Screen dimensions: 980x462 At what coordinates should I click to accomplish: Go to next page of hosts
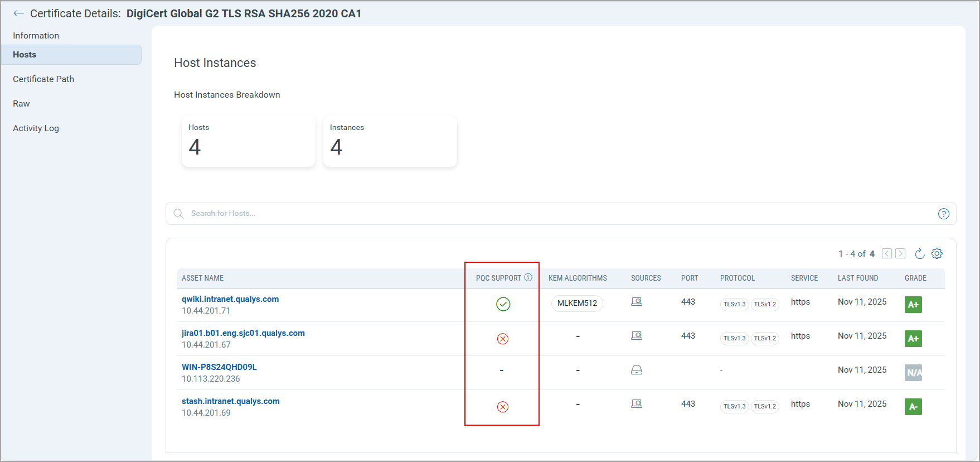900,254
